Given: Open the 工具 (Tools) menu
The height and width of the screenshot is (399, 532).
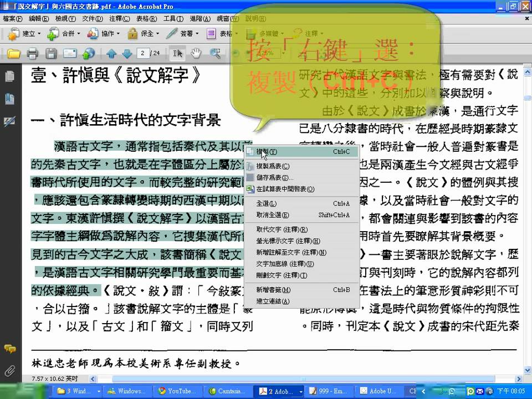Looking at the screenshot, I should 173,19.
